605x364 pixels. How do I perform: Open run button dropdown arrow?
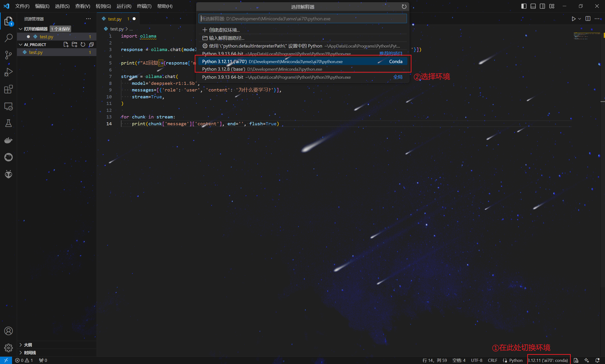[x=579, y=19]
